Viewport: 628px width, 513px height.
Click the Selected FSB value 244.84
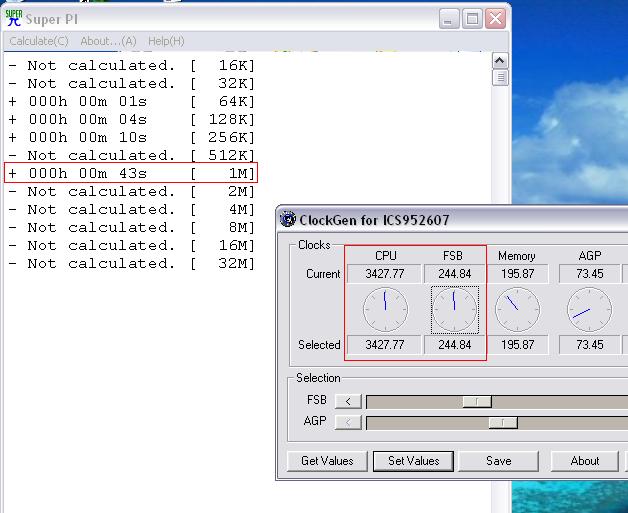coord(455,345)
